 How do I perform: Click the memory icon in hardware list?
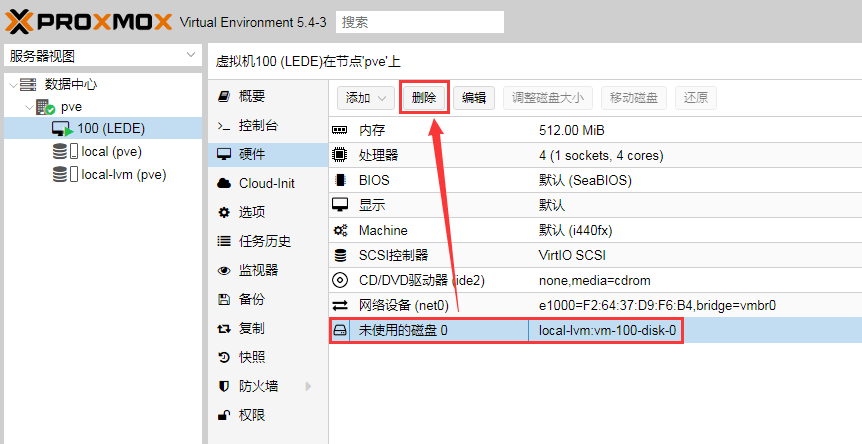click(340, 130)
